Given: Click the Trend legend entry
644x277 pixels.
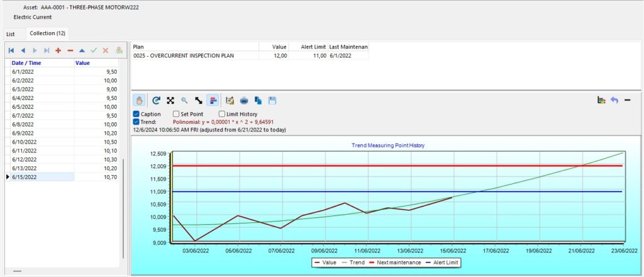Looking at the screenshot, I should (x=353, y=262).
